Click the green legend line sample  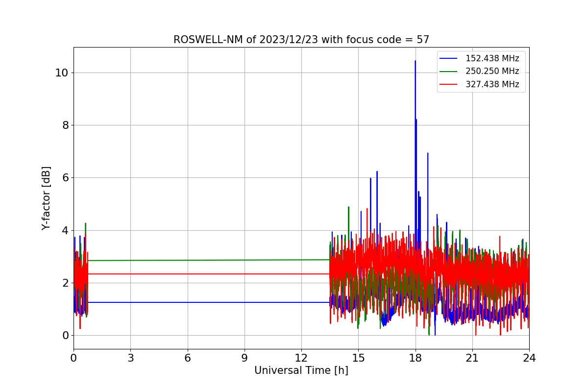[x=448, y=72]
